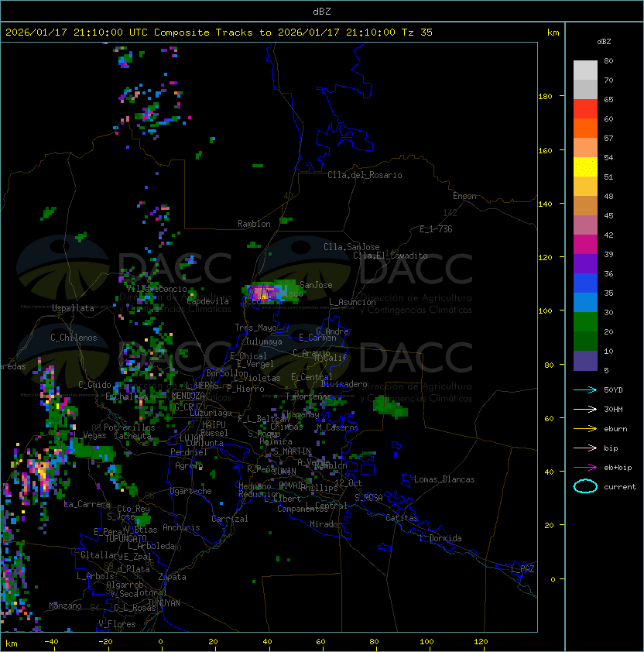The image size is (644, 652).
Task: Click the 'L_Dormida' place label
Action: click(x=440, y=538)
